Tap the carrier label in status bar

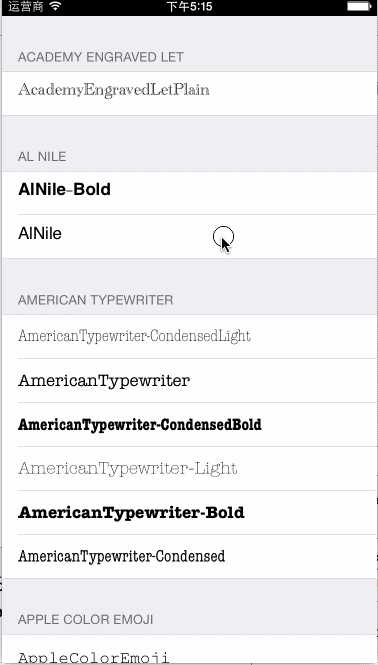tap(25, 6)
